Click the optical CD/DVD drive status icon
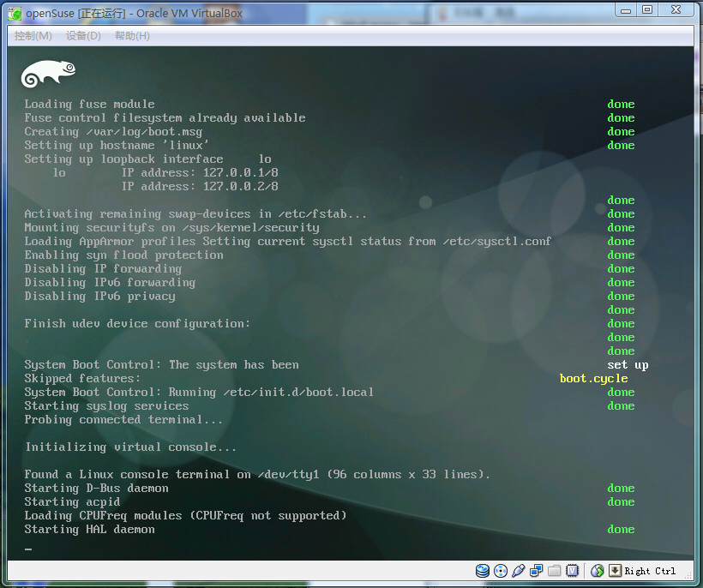 [x=501, y=571]
